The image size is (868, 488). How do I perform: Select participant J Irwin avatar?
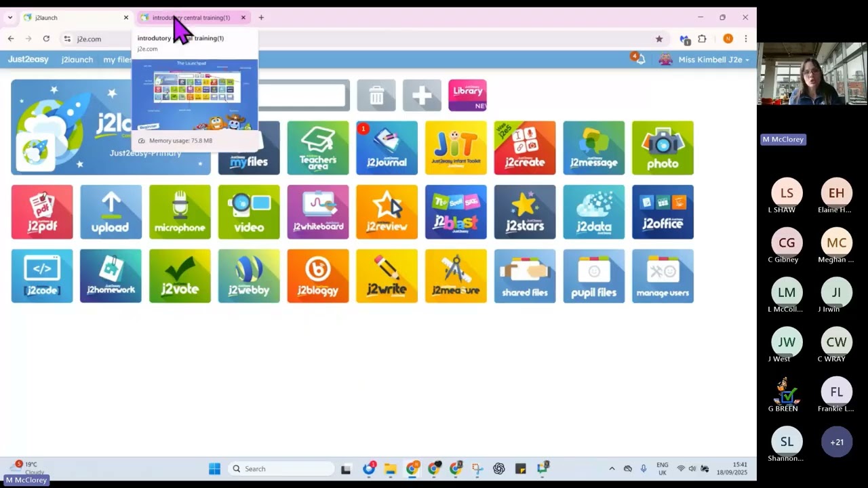[x=837, y=292]
